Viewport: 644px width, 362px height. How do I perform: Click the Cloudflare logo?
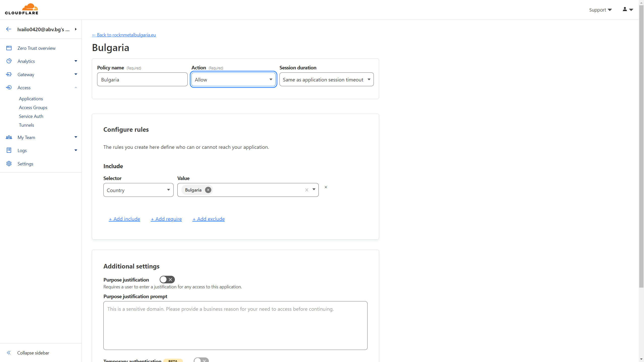click(x=22, y=9)
